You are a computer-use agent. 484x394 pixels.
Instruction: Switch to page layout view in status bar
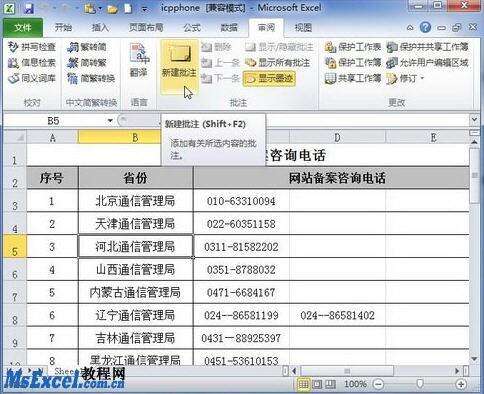tap(317, 384)
